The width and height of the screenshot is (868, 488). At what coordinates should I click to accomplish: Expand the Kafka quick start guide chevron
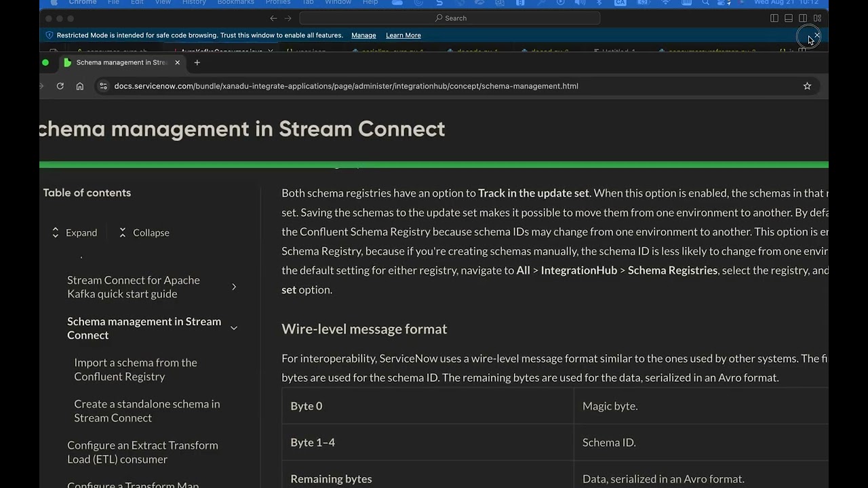234,287
